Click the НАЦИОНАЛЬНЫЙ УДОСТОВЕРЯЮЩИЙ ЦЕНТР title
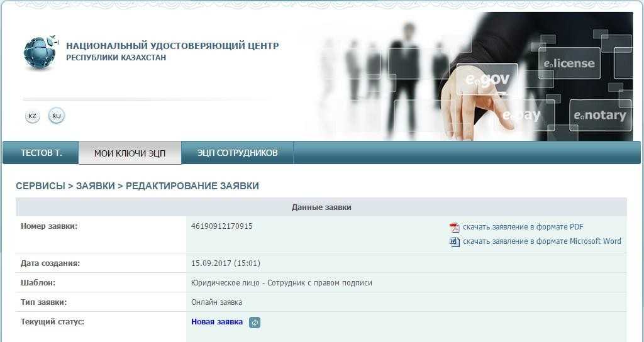 (172, 45)
